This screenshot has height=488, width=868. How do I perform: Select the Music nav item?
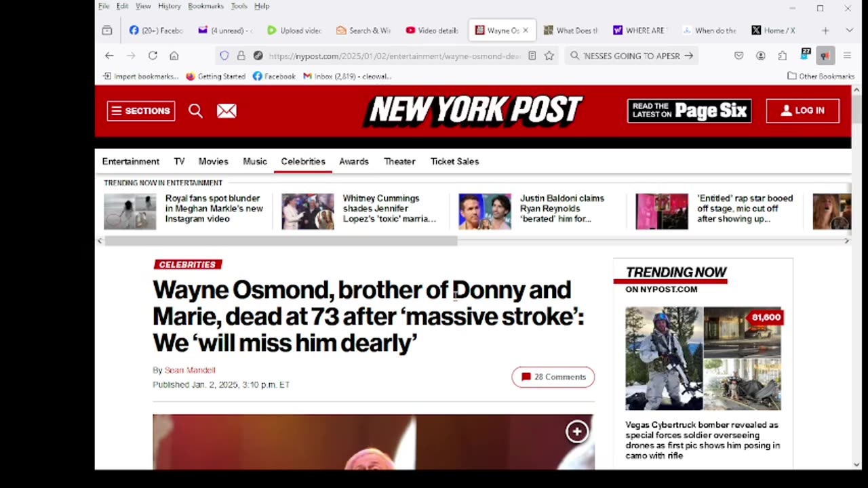pos(255,161)
